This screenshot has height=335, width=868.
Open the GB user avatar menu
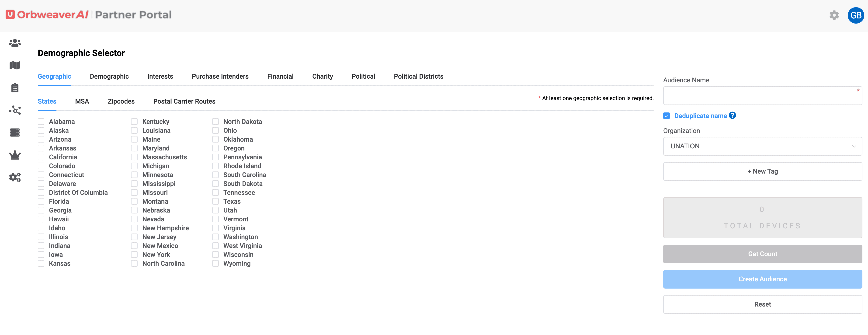coord(856,15)
